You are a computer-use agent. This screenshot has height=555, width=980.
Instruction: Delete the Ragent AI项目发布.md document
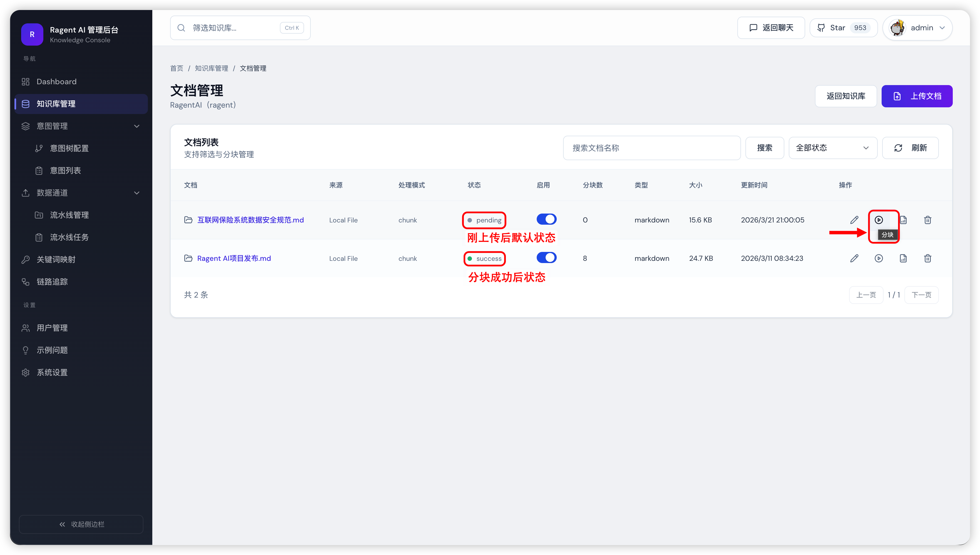click(x=927, y=258)
